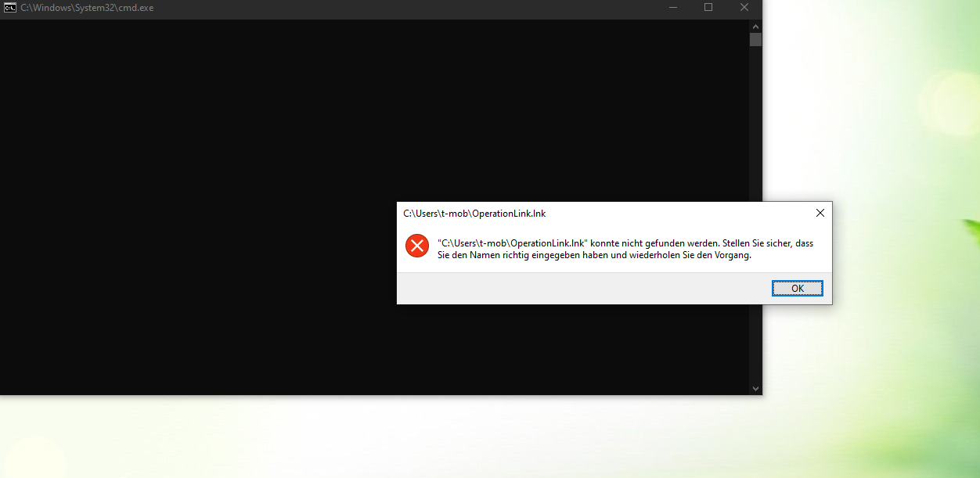
Task: Click the scrollbar's up arrow icon
Action: [755, 26]
